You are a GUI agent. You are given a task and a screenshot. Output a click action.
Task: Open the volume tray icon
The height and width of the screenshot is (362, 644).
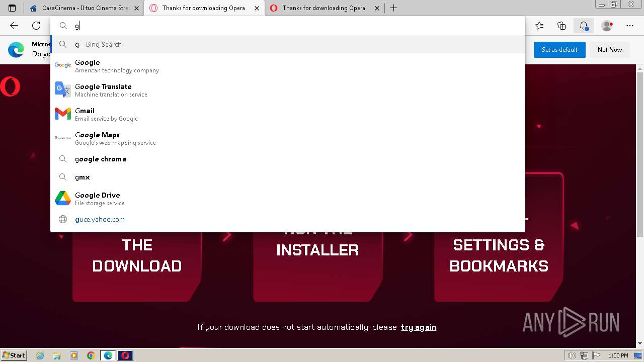[x=572, y=355]
